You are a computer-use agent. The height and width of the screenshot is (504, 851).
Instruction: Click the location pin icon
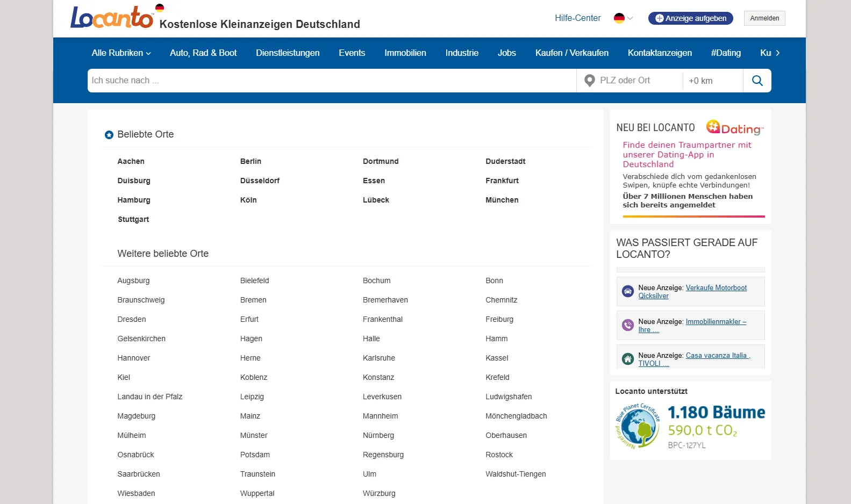pyautogui.click(x=590, y=81)
